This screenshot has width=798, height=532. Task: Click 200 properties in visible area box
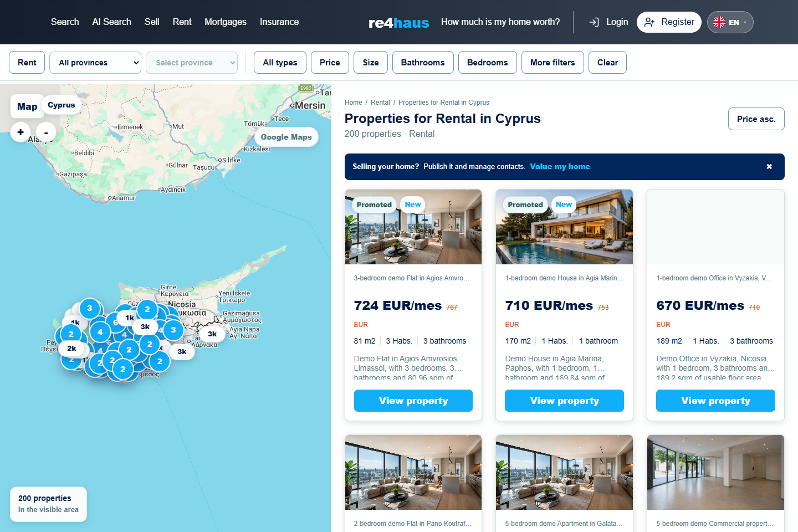click(48, 504)
